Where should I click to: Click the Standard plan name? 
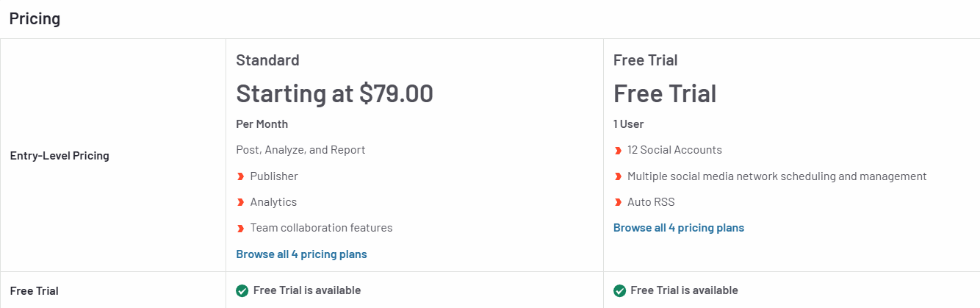pyautogui.click(x=267, y=60)
